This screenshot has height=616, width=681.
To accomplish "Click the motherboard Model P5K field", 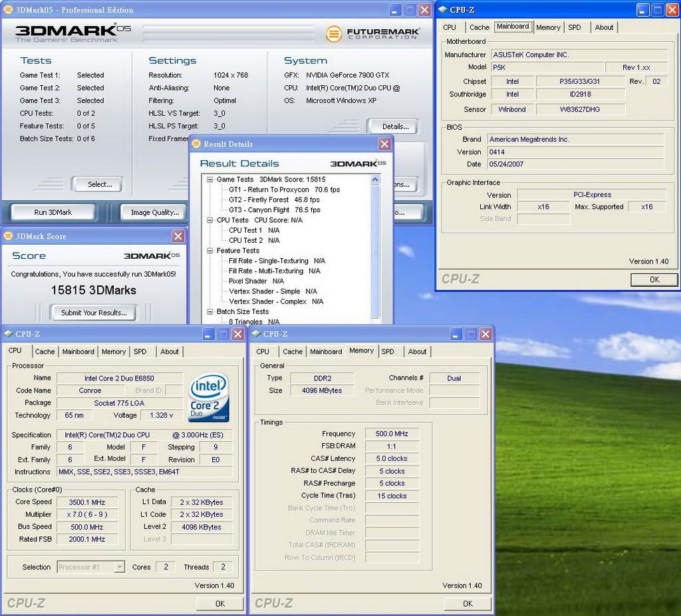I will (547, 67).
